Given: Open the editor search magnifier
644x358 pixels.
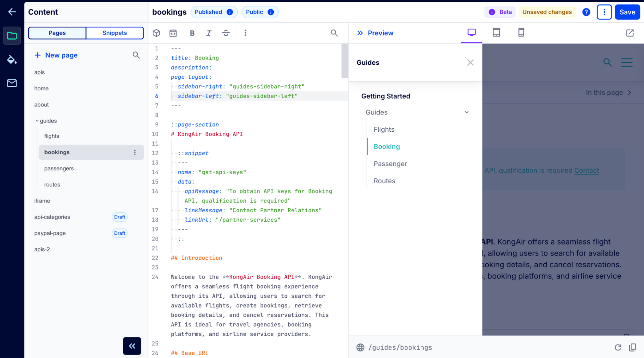Looking at the screenshot, I should pyautogui.click(x=334, y=33).
